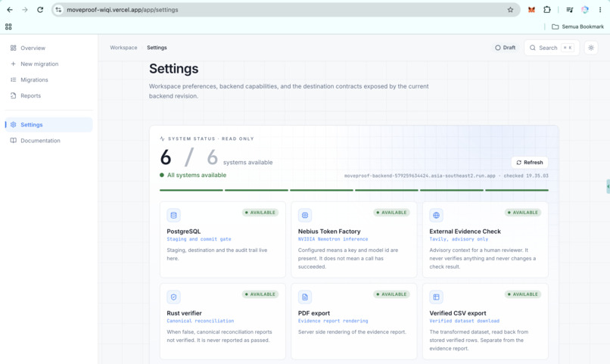Click the 'All systems available' status text
Screen dimensions: 610x364
click(x=197, y=175)
